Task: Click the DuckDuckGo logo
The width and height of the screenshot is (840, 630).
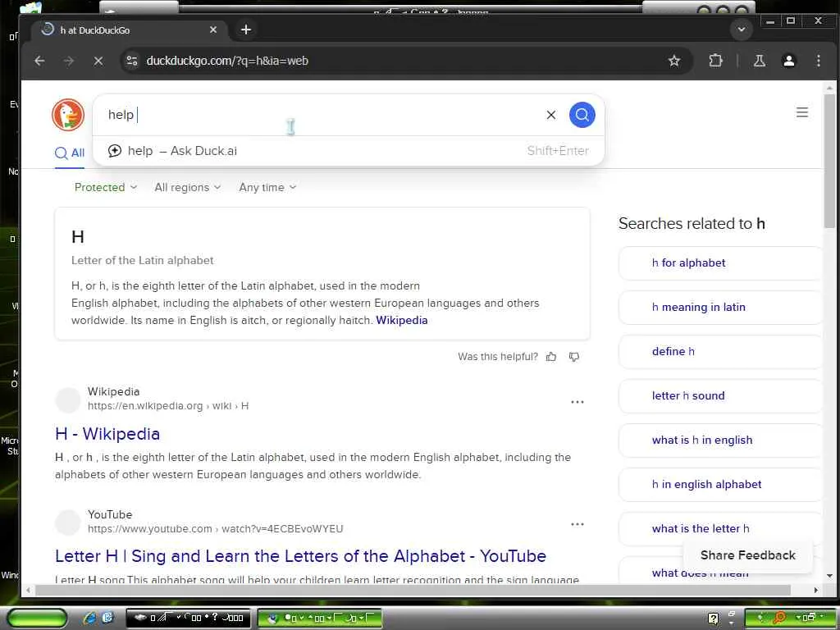Action: (68, 115)
